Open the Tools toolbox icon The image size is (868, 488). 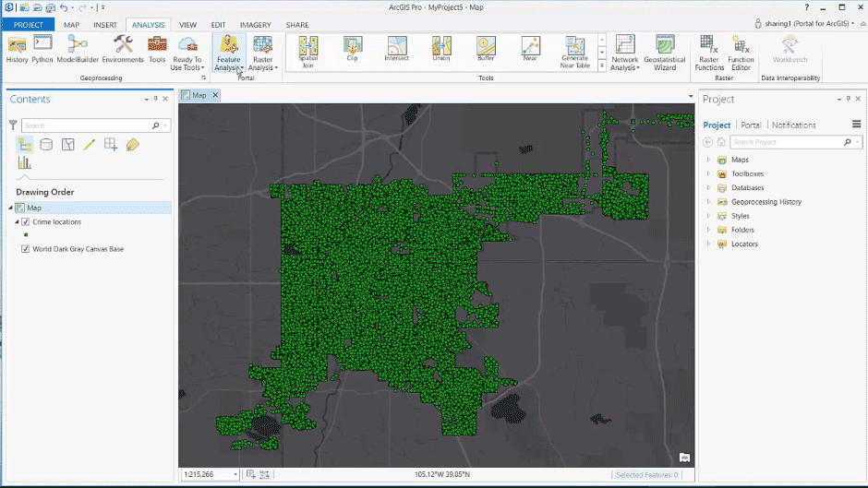tap(157, 50)
